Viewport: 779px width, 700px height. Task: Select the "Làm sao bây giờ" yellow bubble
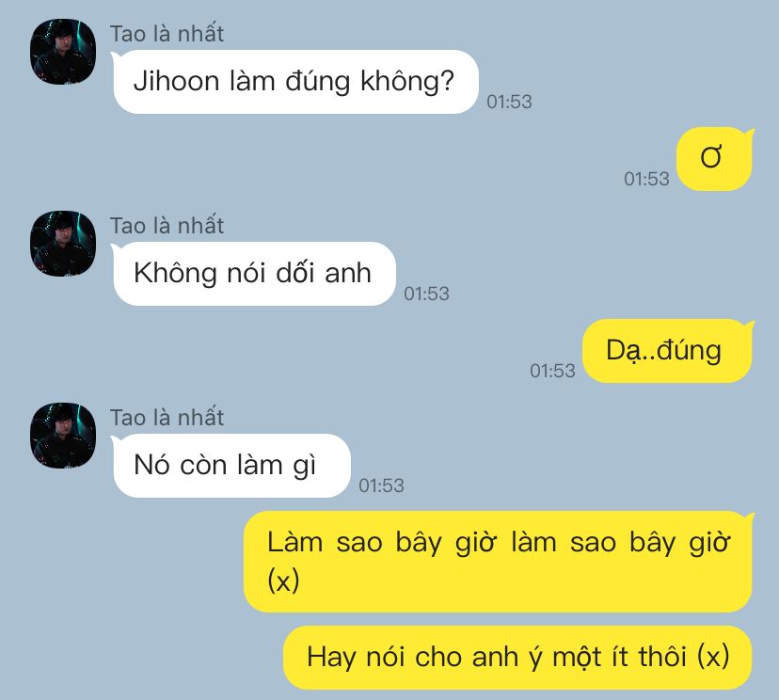[x=499, y=562]
